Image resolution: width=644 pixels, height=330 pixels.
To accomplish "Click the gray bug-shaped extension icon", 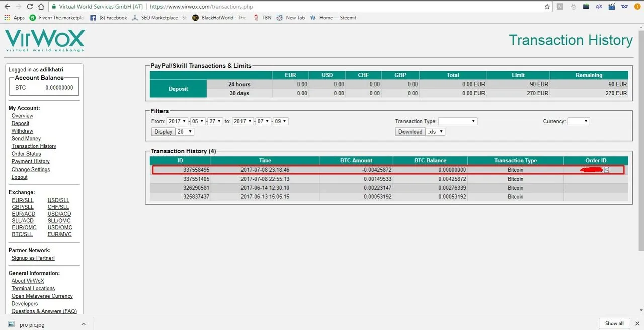I will click(x=573, y=7).
